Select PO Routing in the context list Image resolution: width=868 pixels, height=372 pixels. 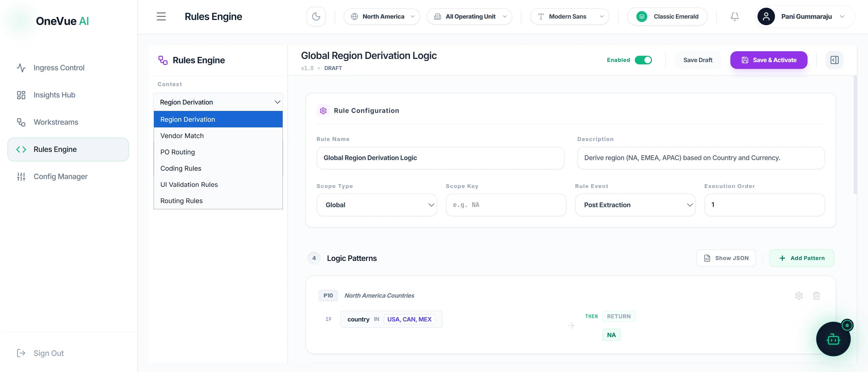218,152
